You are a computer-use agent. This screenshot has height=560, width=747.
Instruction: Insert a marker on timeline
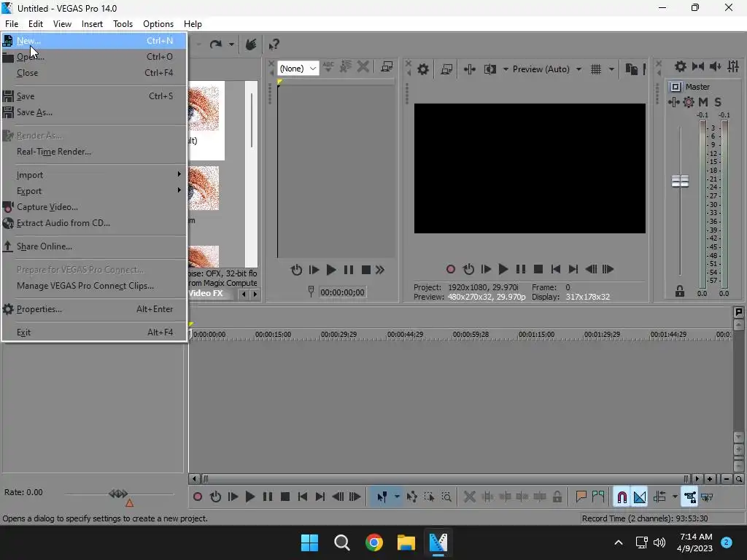pos(581,497)
